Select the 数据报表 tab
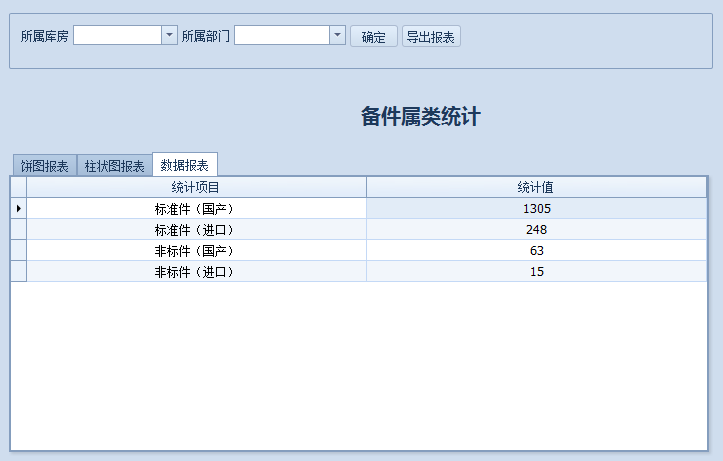This screenshot has height=461, width=723. pyautogui.click(x=184, y=164)
